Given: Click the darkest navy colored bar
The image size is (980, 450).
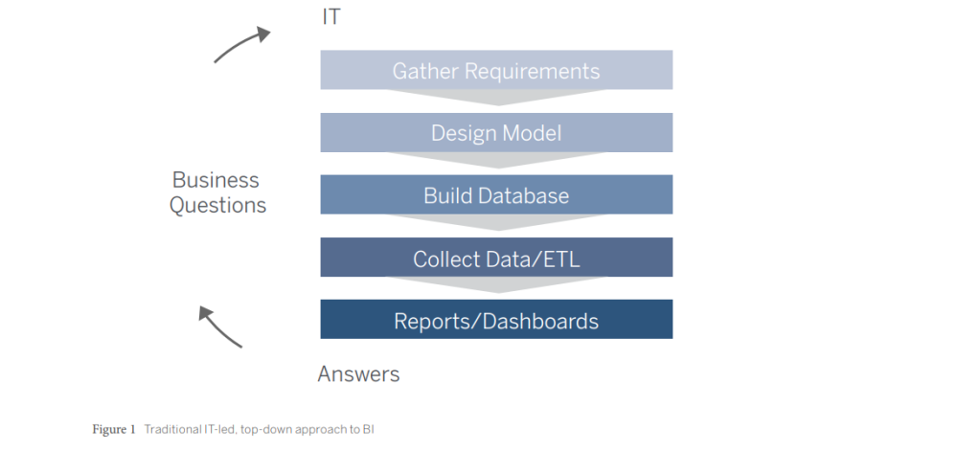Looking at the screenshot, I should click(x=496, y=320).
